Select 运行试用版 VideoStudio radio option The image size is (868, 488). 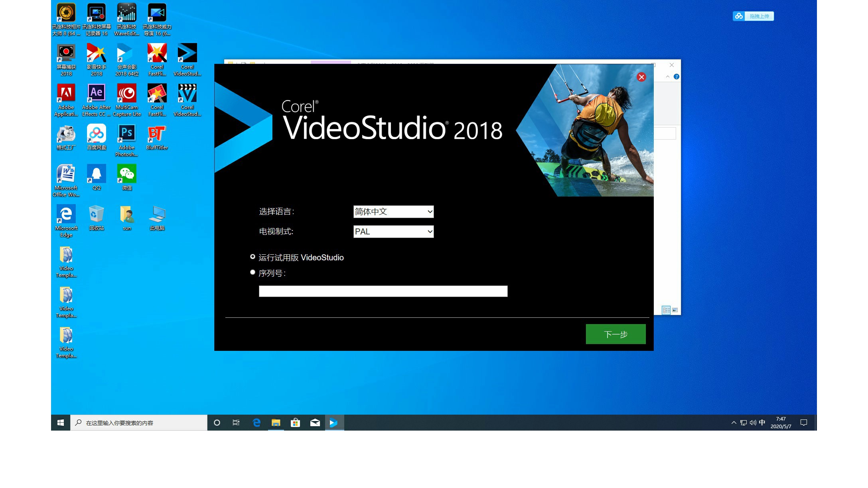pyautogui.click(x=253, y=257)
